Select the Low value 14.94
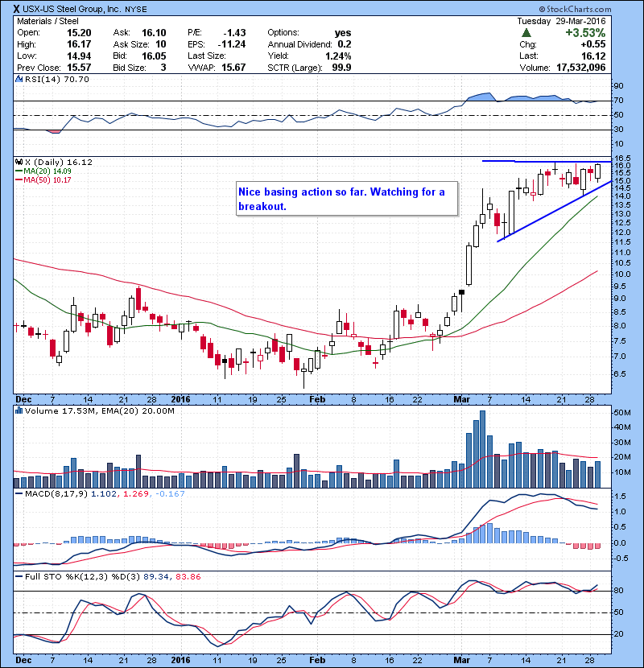 tap(79, 56)
